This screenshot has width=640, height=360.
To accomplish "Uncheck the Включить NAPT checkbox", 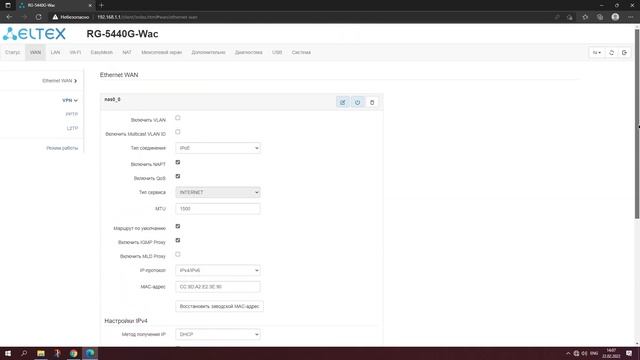I will (178, 162).
